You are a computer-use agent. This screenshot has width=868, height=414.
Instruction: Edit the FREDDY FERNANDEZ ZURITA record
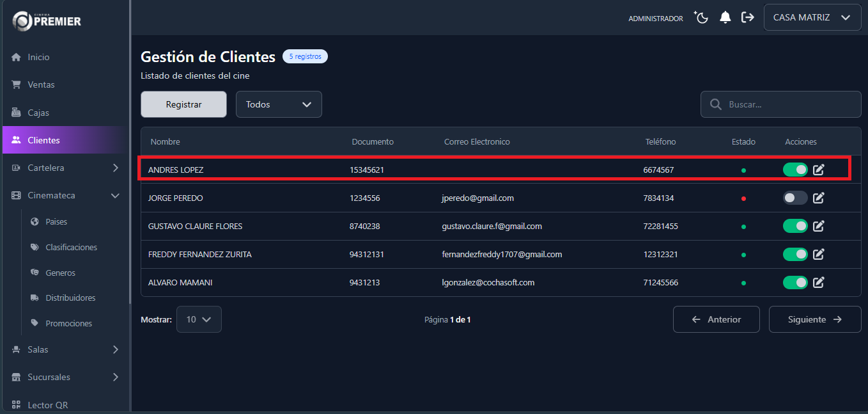pos(818,254)
